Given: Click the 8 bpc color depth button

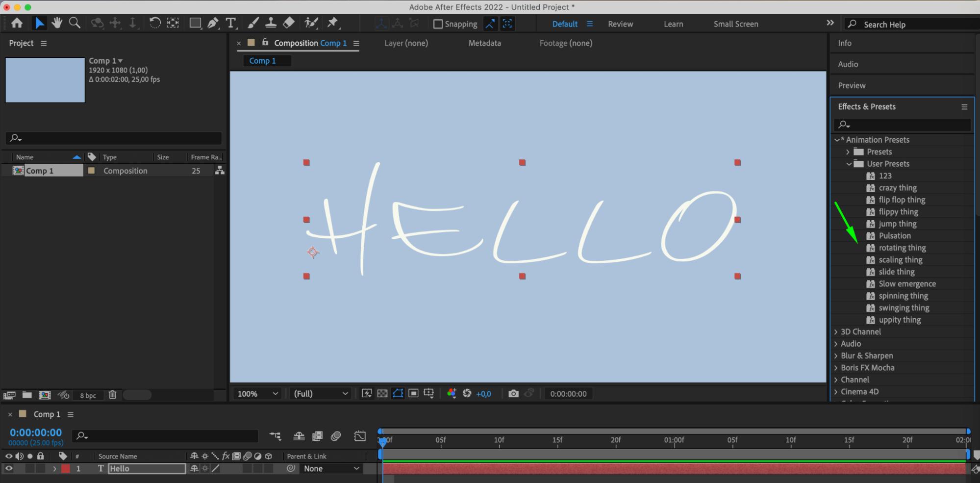Looking at the screenshot, I should (x=88, y=395).
